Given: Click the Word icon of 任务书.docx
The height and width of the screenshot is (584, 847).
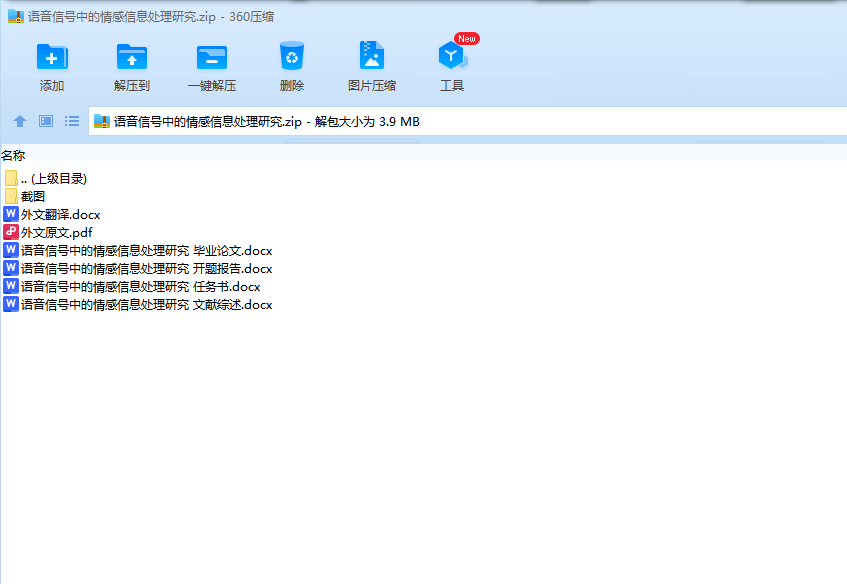Looking at the screenshot, I should coord(11,286).
